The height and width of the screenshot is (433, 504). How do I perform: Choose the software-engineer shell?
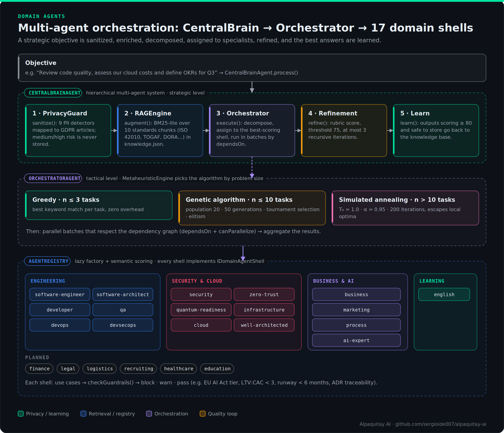(x=60, y=294)
